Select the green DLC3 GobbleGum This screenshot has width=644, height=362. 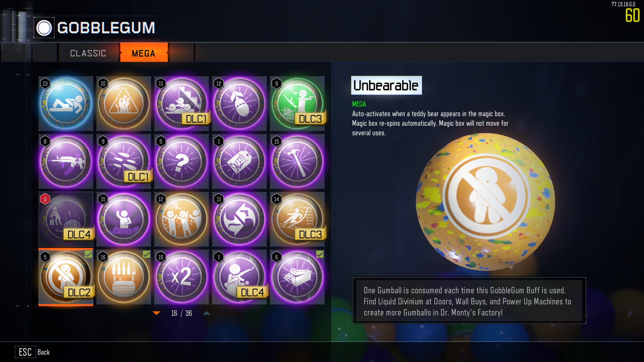coord(297,104)
